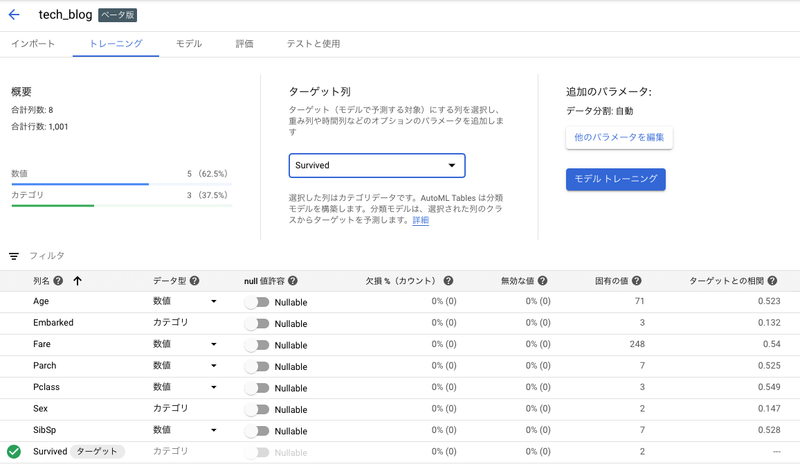This screenshot has width=800, height=469.
Task: Click help icon beside null 値許容 header
Action: pyautogui.click(x=293, y=282)
